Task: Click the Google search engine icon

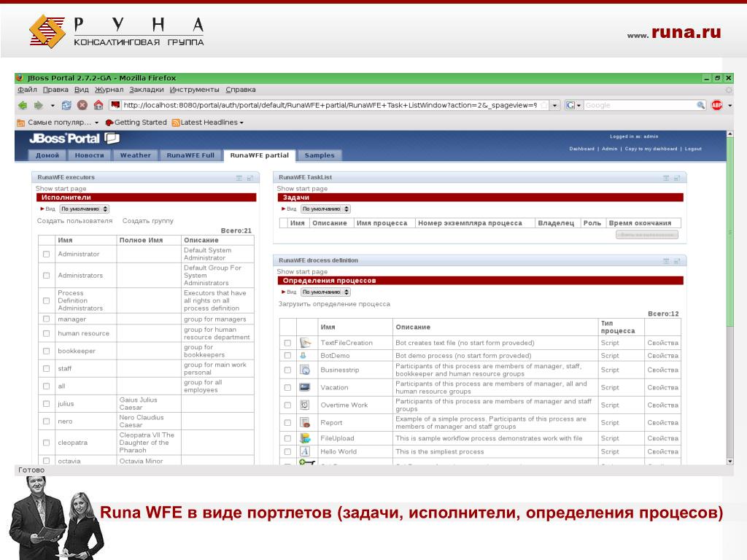Action: click(570, 105)
